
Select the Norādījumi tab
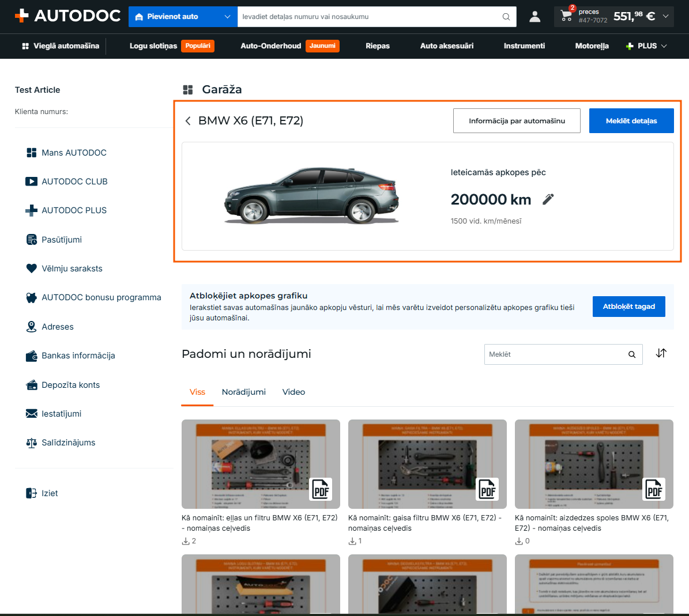pyautogui.click(x=244, y=392)
